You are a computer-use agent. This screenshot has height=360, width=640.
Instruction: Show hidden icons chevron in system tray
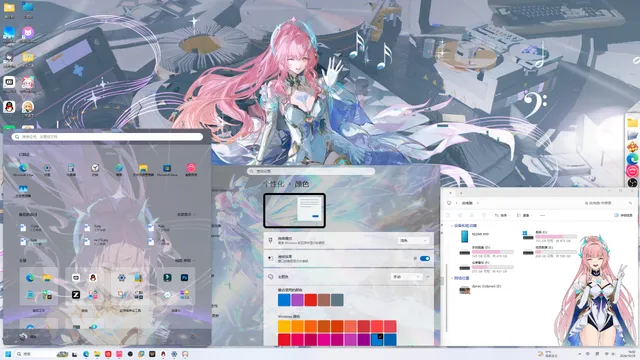pyautogui.click(x=579, y=354)
